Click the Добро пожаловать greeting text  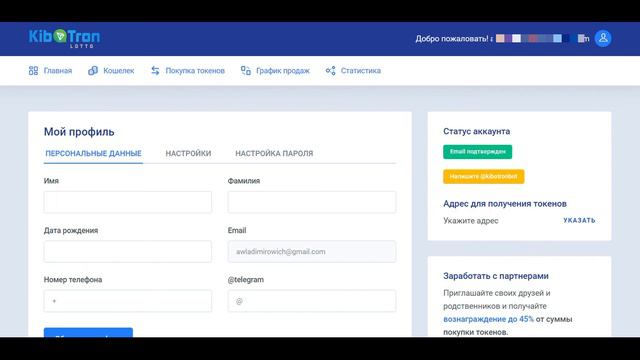coord(452,39)
